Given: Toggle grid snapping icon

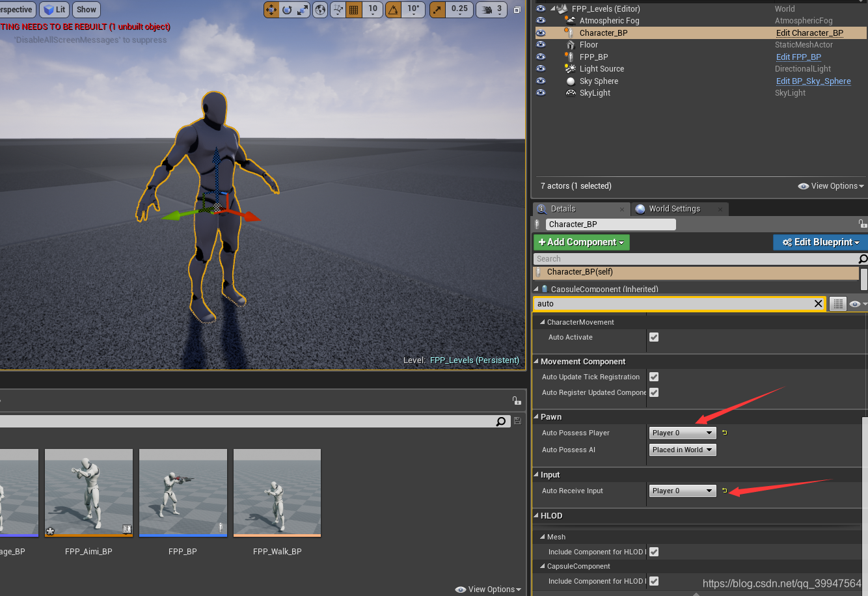Looking at the screenshot, I should point(353,10).
